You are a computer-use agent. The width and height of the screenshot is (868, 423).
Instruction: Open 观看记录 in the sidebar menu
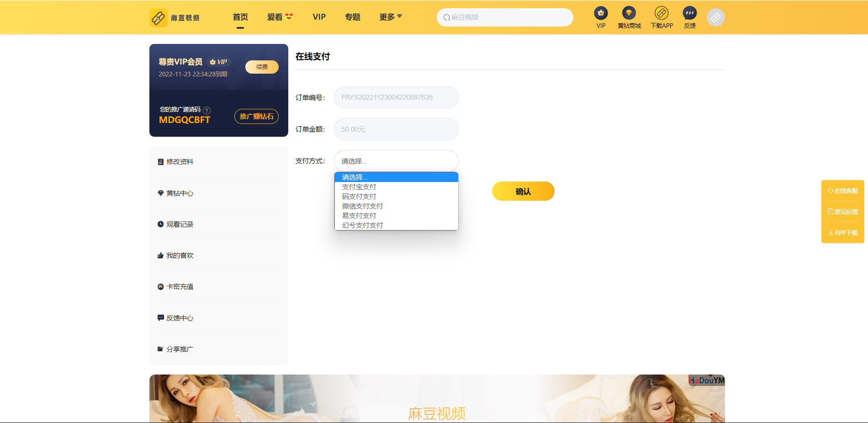pyautogui.click(x=180, y=225)
